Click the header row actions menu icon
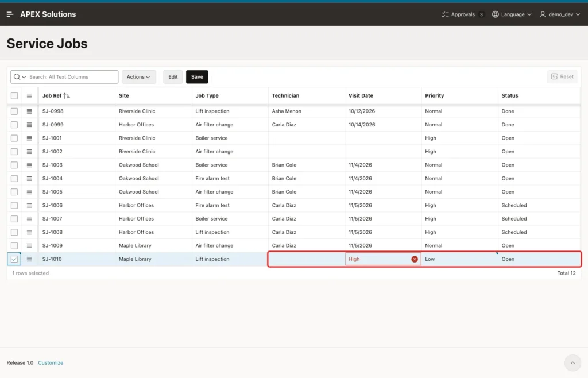588x378 pixels. (29, 95)
